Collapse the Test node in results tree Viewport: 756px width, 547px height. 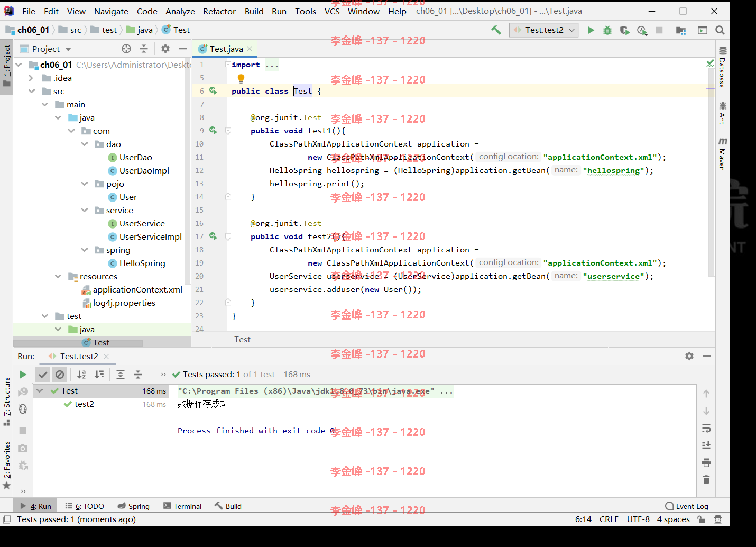coord(40,391)
